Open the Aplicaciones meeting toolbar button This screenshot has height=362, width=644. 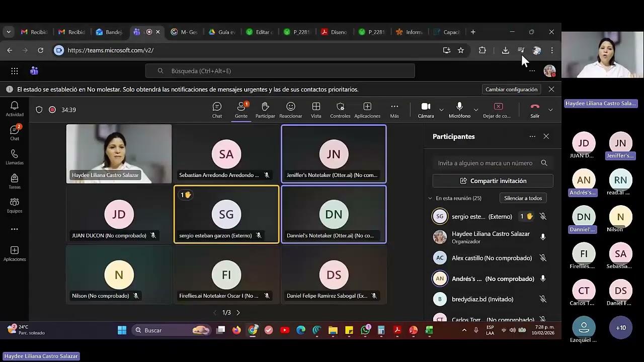367,110
